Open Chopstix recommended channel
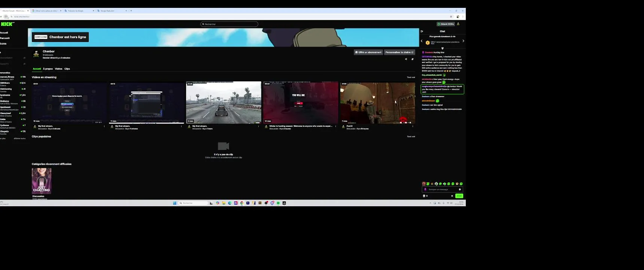Viewport: 644px width, 270px height. click(x=13, y=132)
